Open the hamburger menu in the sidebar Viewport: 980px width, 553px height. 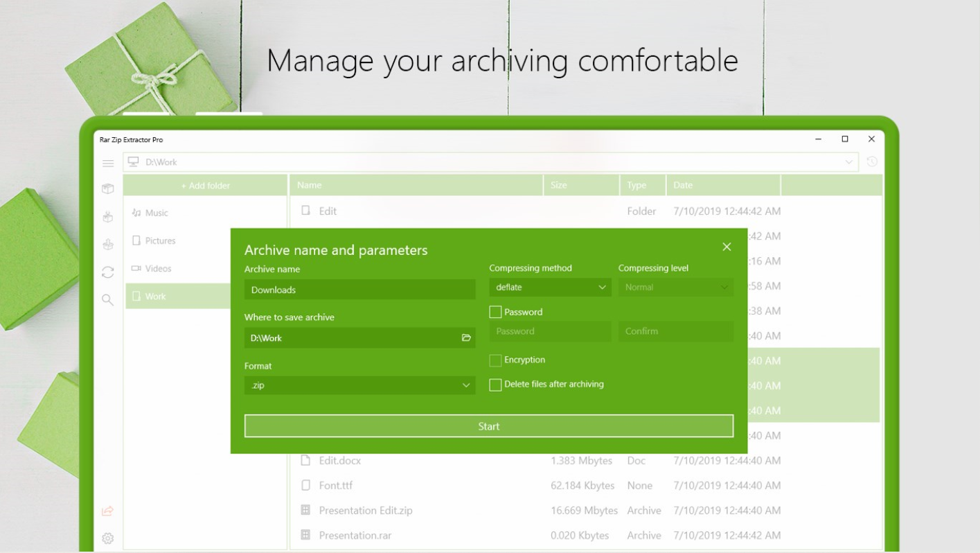click(x=108, y=164)
